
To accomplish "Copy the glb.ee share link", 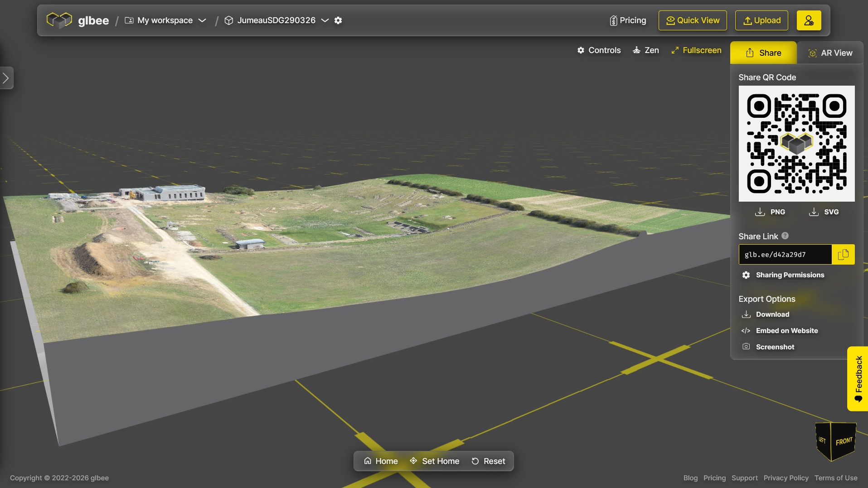I will click(843, 255).
